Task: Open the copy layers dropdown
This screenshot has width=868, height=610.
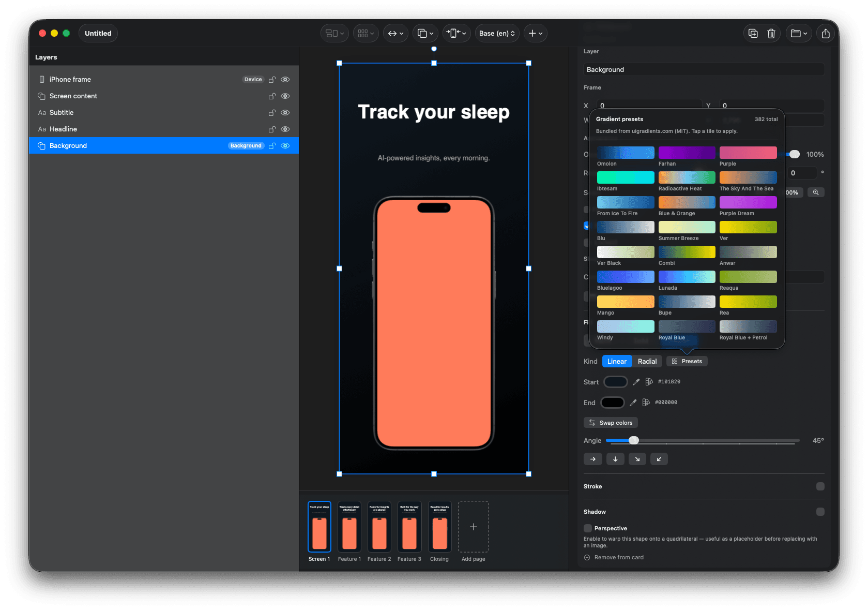Action: coord(425,33)
